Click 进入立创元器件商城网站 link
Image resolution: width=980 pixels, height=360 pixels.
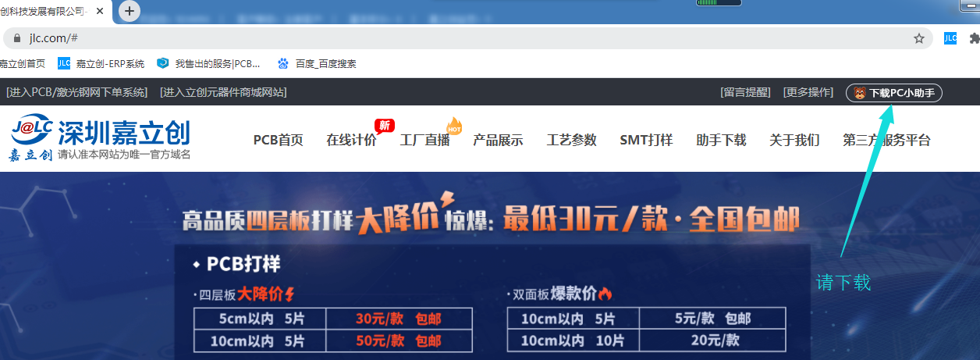[223, 92]
